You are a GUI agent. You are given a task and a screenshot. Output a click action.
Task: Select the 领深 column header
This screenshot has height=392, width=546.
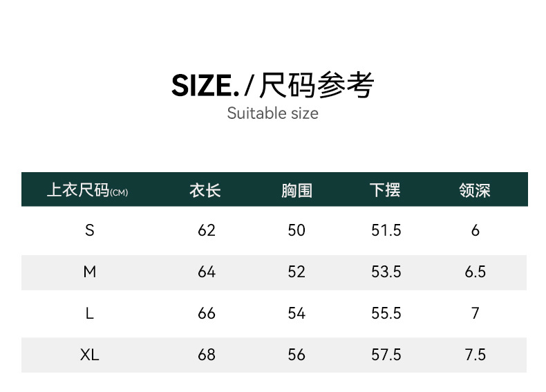tap(475, 190)
